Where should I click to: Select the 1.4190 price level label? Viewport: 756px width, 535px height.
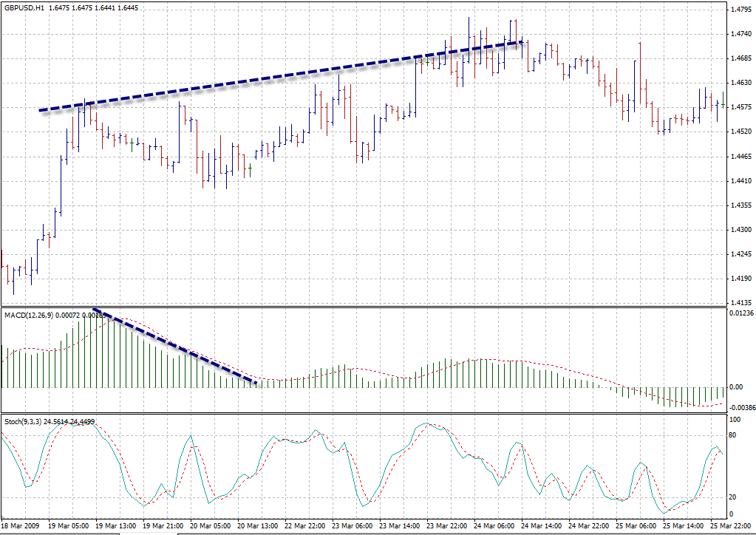(741, 279)
